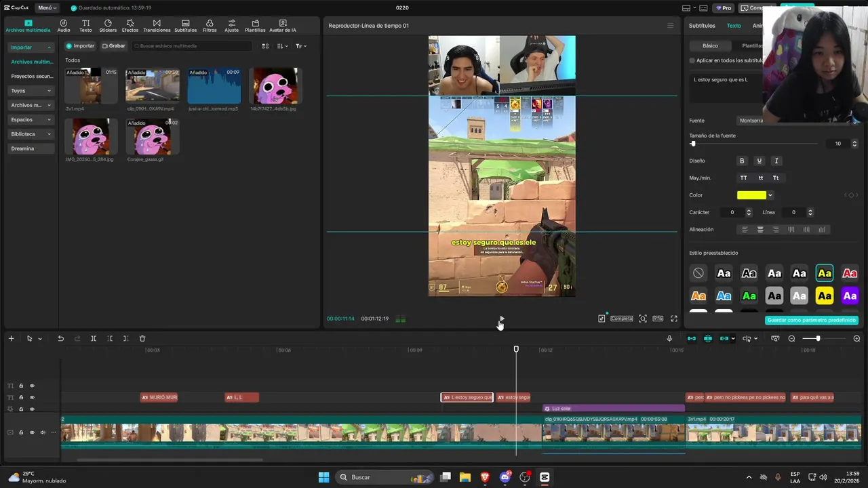Viewport: 868px width, 488px height.
Task: Toggle underline text design
Action: point(759,161)
